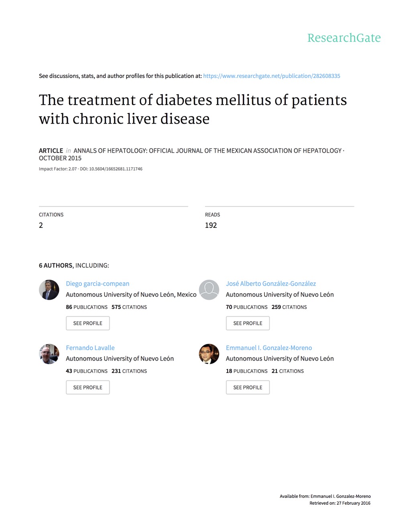This screenshot has width=411, height=532.
Task: Click the citations count value 2
Action: (41, 225)
